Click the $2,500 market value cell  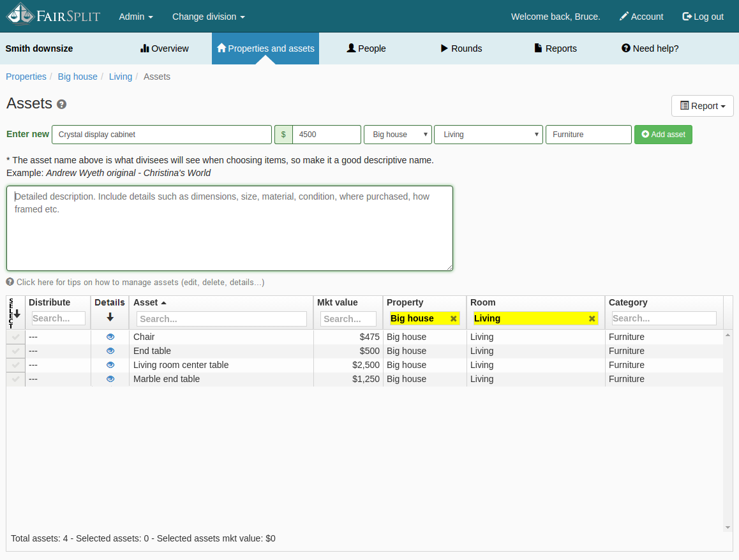pos(366,365)
